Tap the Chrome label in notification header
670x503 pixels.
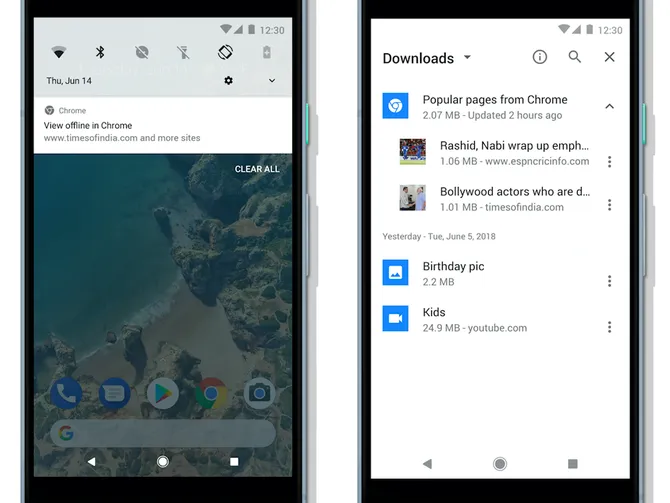point(72,111)
